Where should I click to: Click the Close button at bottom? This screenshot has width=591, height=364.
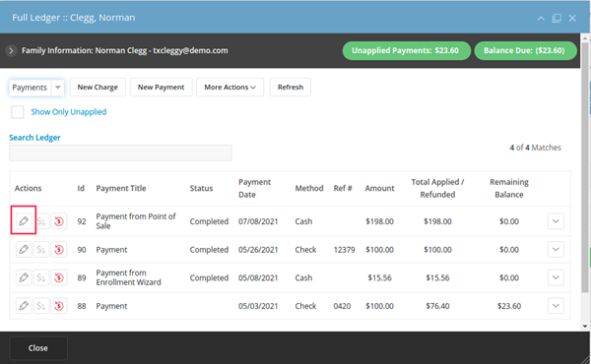coord(38,348)
